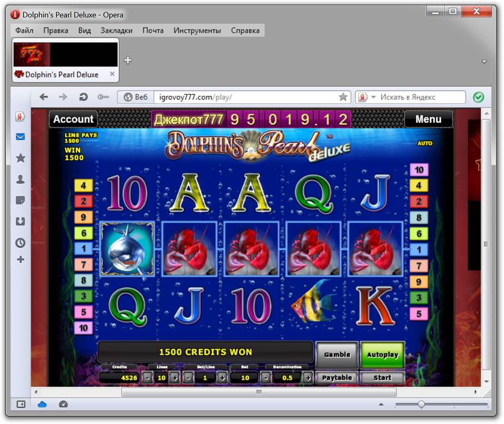Increase the Lines value with plus

coord(174,378)
